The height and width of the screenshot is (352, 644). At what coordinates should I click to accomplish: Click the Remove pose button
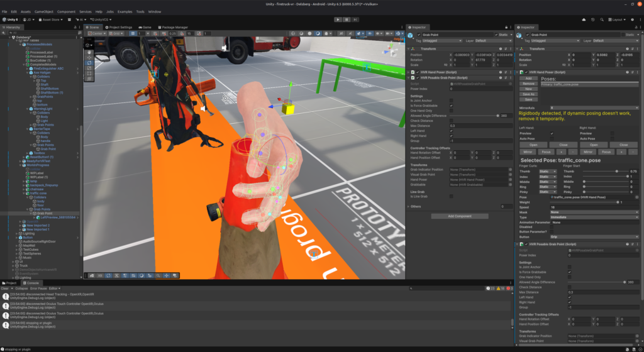[528, 84]
